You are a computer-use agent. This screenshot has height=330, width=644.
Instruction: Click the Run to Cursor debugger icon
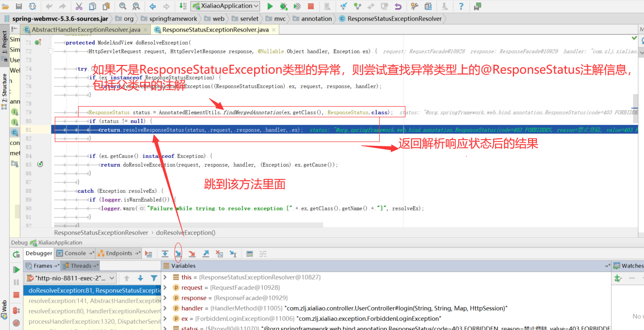233,253
